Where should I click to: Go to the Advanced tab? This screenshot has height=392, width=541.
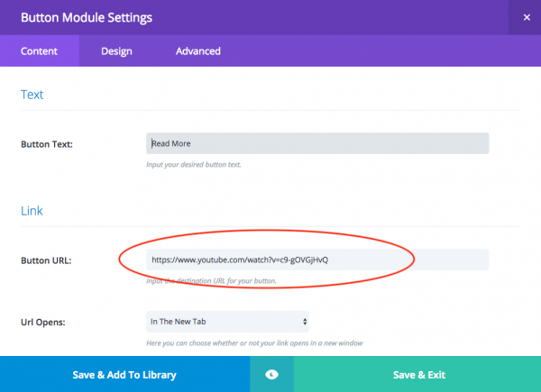(197, 51)
